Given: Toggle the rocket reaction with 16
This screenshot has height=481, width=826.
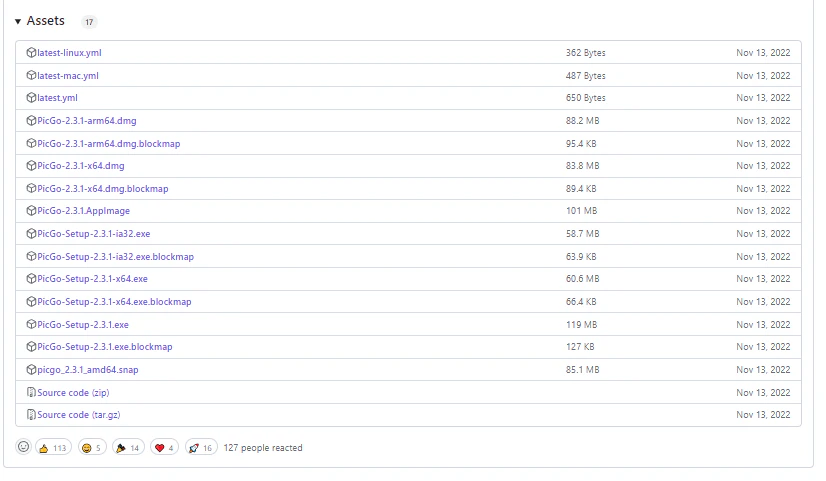Looking at the screenshot, I should tap(201, 448).
